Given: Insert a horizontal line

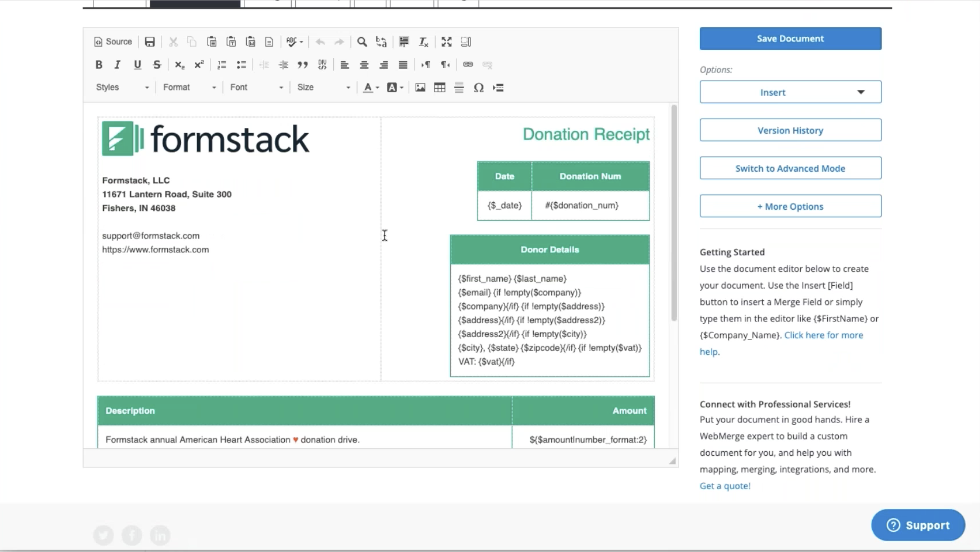Looking at the screenshot, I should 459,88.
